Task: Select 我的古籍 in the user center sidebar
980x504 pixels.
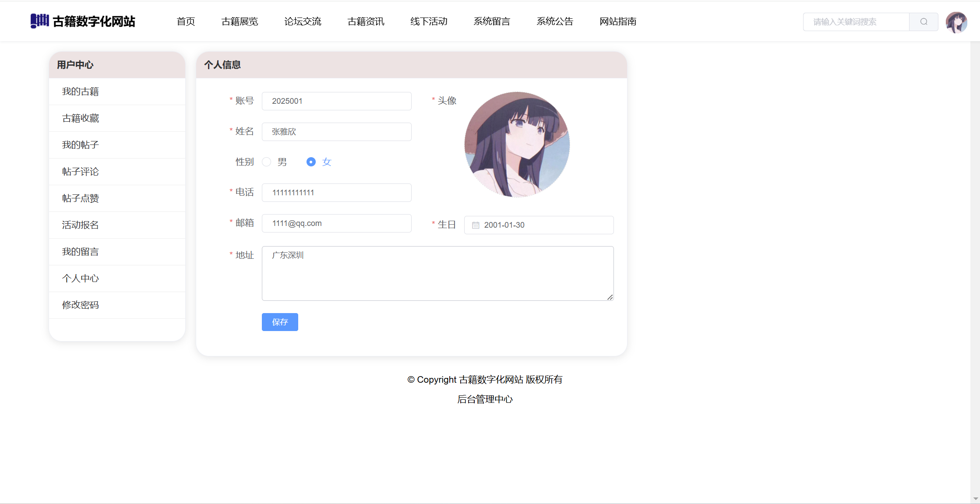Action: (81, 92)
